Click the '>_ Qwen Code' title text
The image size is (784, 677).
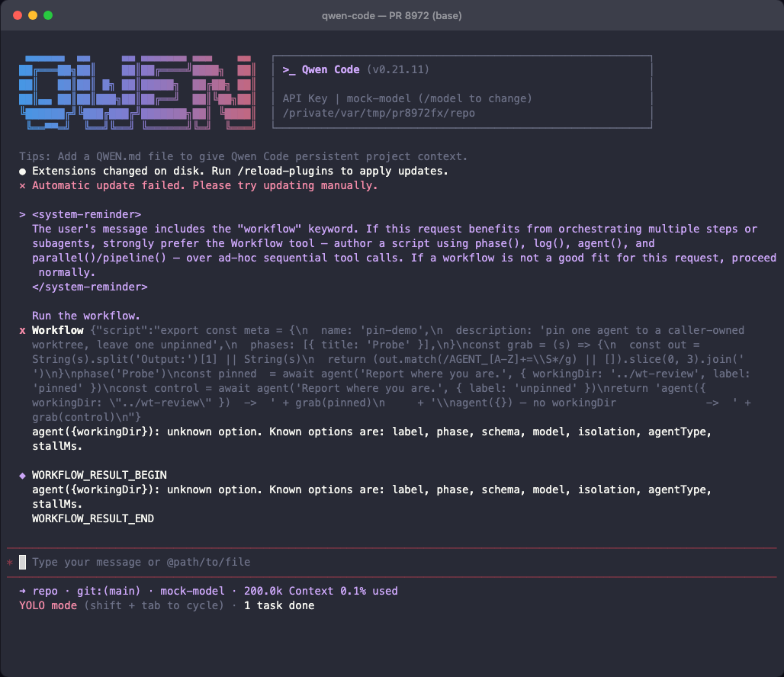321,70
